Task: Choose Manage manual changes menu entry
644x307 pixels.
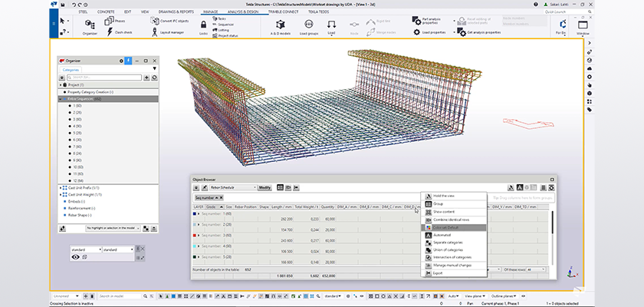Action: click(454, 265)
